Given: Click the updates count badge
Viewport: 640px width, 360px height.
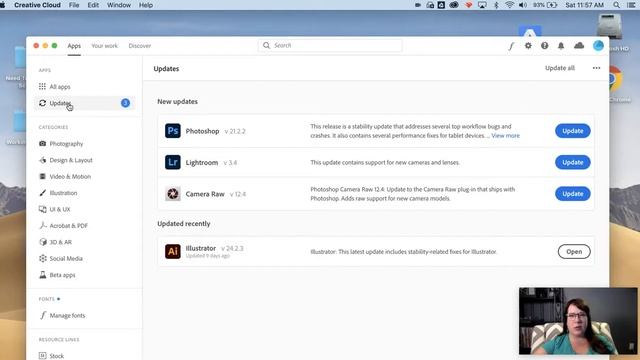Looking at the screenshot, I should click(125, 103).
